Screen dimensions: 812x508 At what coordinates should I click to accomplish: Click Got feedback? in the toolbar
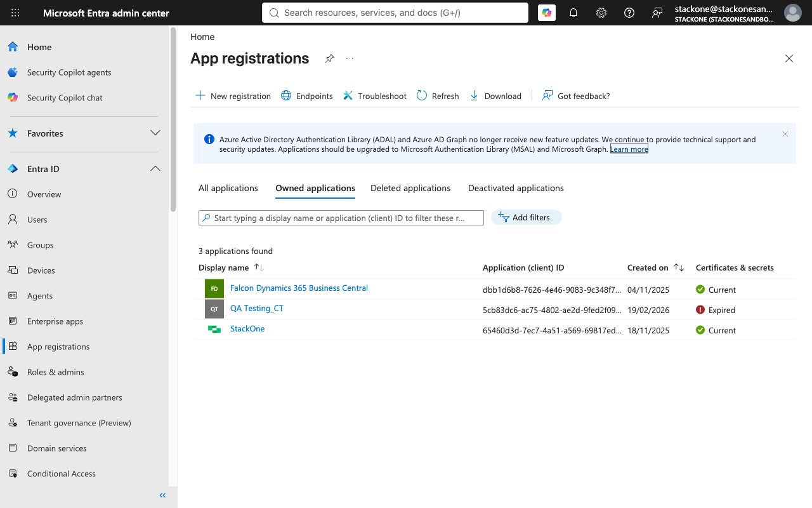point(576,96)
